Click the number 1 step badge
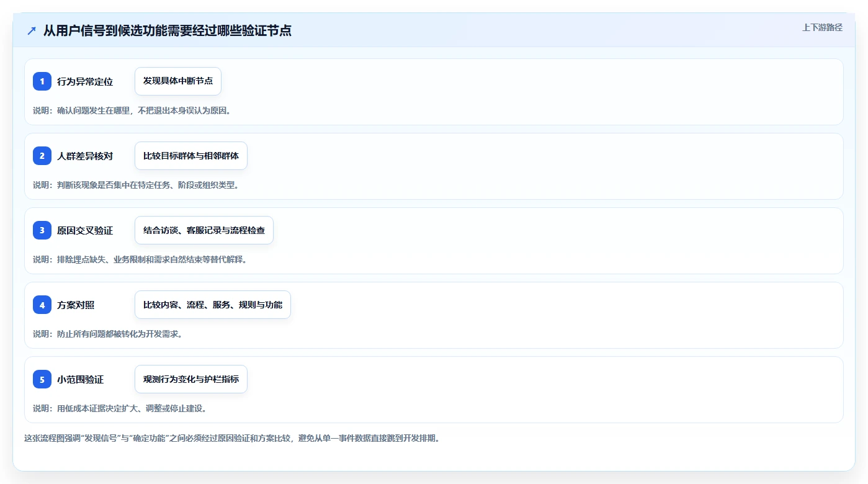The height and width of the screenshot is (484, 868). [42, 81]
